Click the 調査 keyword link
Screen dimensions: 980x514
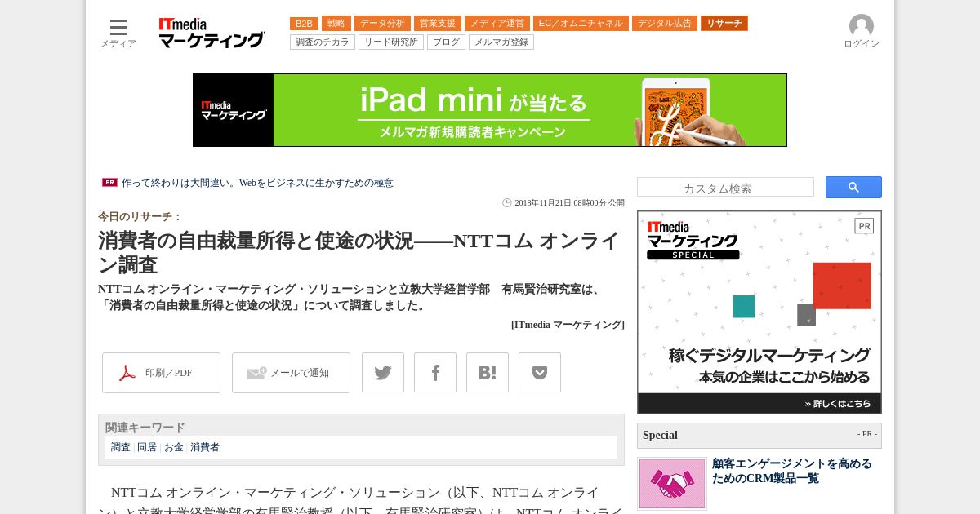click(x=121, y=447)
